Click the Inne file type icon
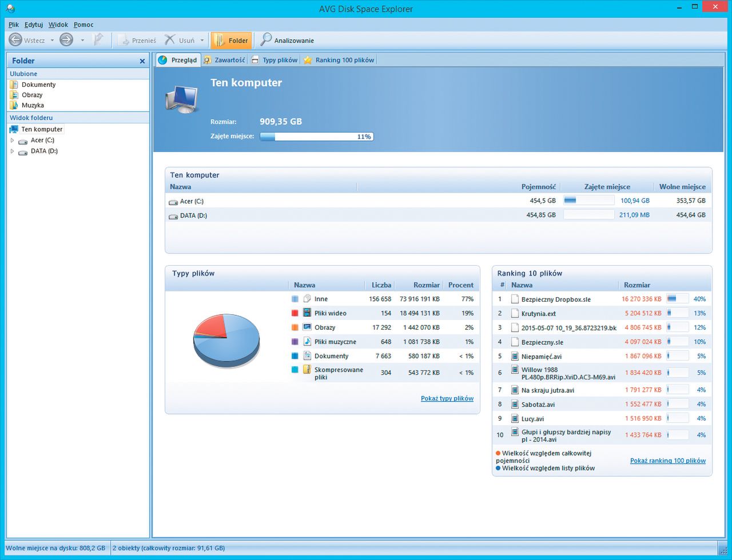 pyautogui.click(x=307, y=298)
